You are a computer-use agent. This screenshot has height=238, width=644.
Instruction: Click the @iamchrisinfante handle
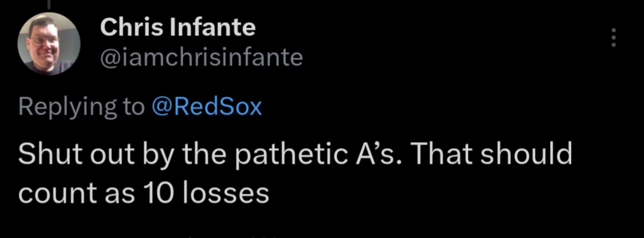coord(201,57)
